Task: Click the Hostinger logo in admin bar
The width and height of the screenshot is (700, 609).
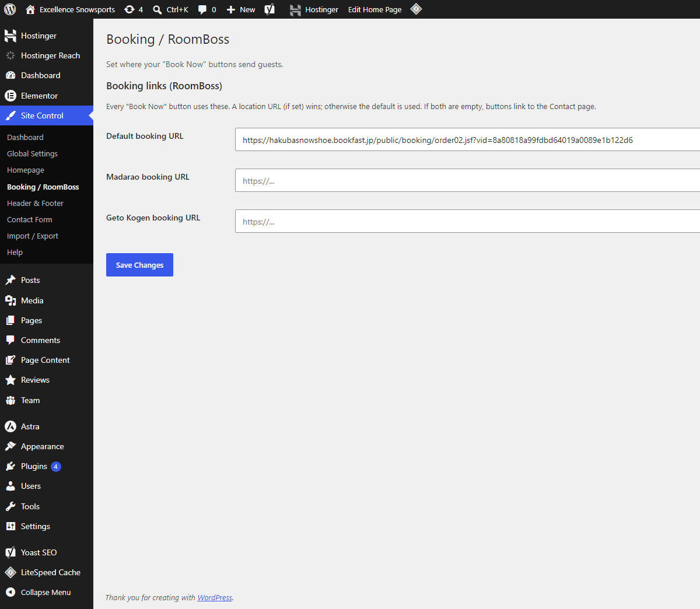Action: (x=296, y=9)
